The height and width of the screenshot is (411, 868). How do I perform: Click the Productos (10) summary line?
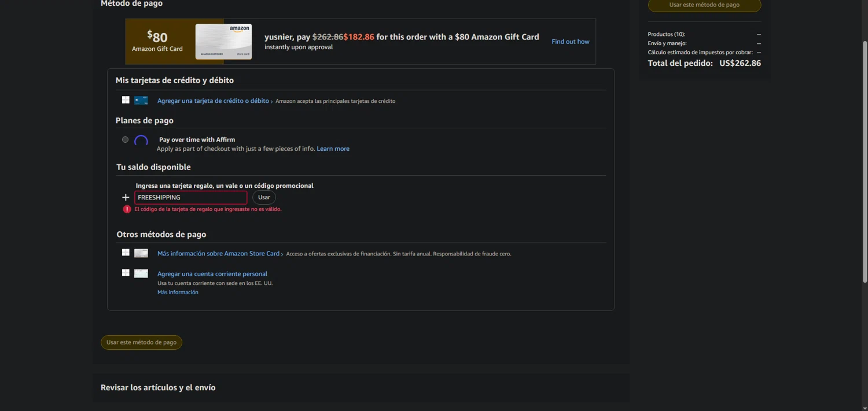(704, 34)
